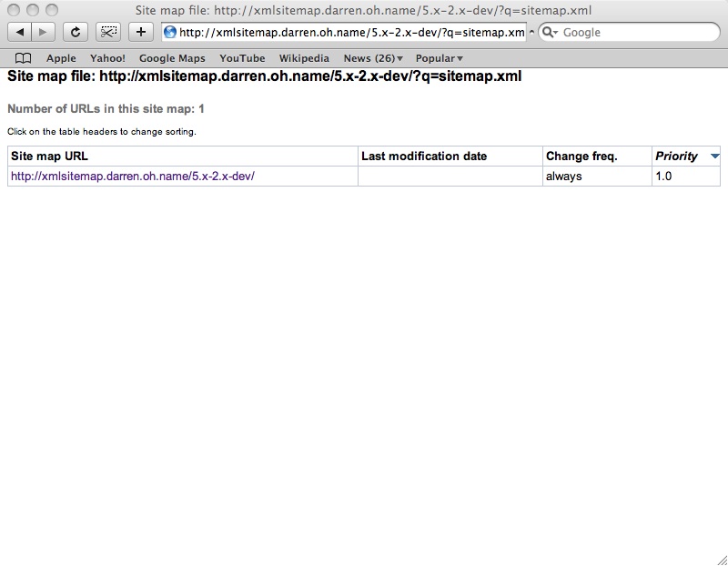The height and width of the screenshot is (566, 728).
Task: Click the page heading 'Site map file' text
Action: point(264,76)
